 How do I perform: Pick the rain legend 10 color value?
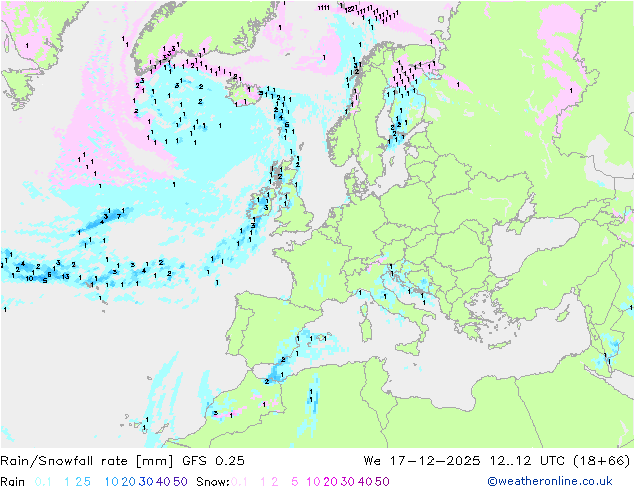111,482
